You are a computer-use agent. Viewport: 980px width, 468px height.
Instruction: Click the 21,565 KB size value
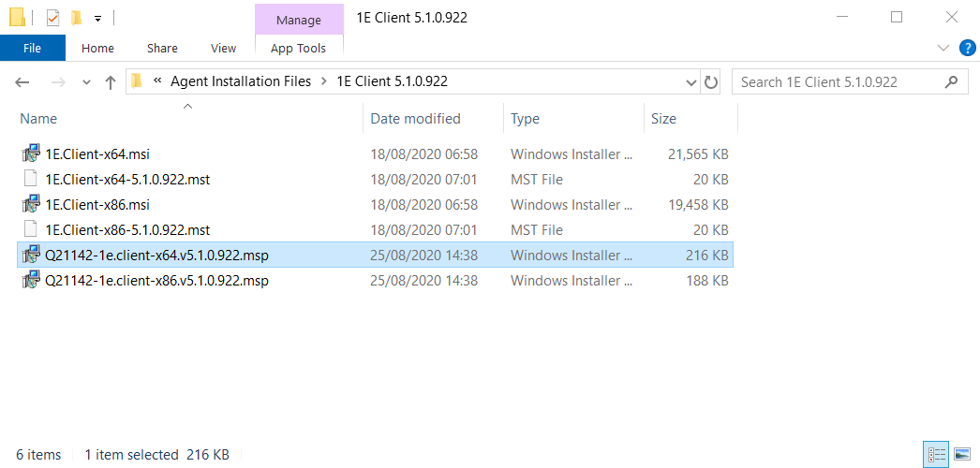coord(698,154)
